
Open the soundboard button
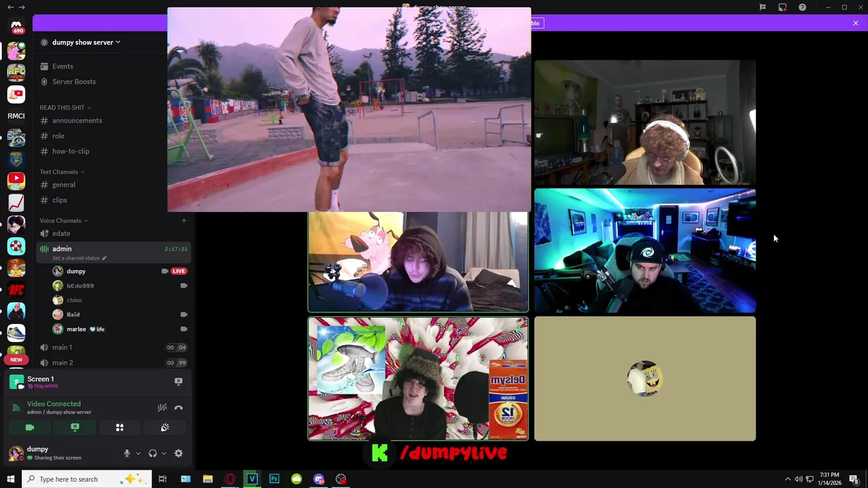click(165, 428)
